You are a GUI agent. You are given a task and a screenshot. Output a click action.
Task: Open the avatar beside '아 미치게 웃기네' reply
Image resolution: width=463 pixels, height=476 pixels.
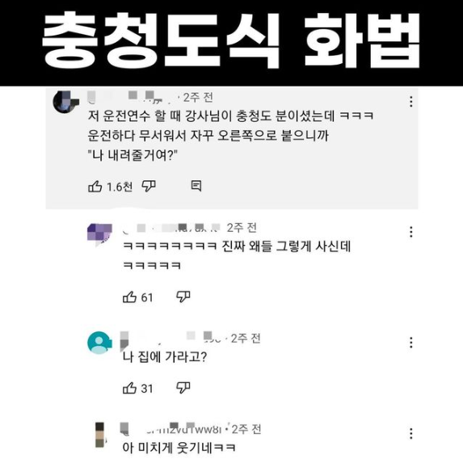[100, 435]
